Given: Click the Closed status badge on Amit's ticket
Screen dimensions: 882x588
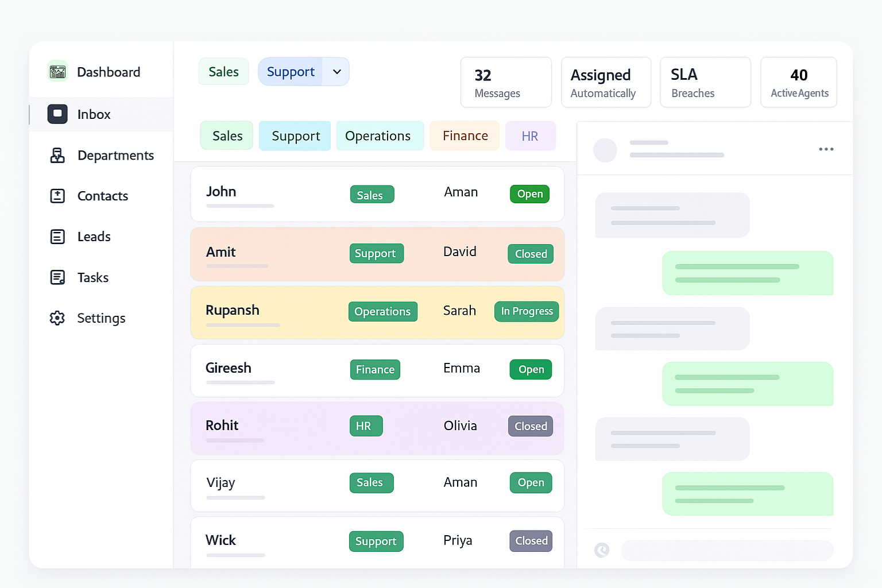Looking at the screenshot, I should coord(530,253).
